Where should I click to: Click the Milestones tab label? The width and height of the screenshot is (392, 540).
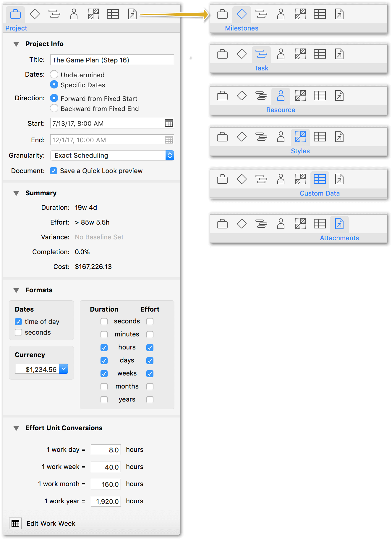[x=242, y=28]
